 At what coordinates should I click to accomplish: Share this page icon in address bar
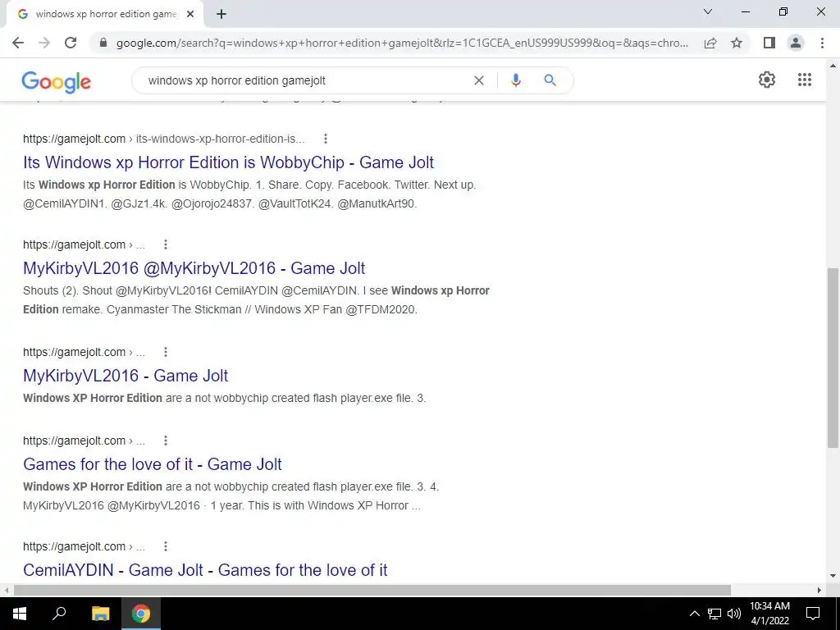(710, 43)
